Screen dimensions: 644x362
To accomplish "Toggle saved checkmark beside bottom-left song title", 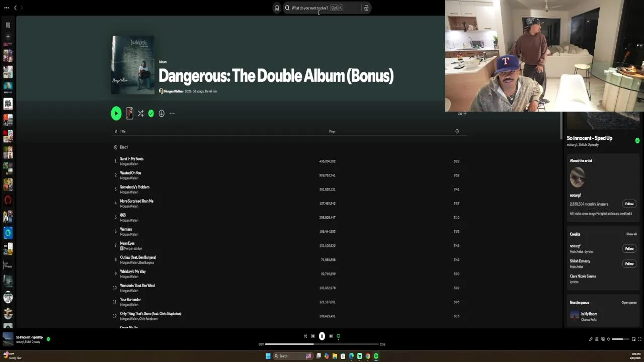I will tap(48, 339).
